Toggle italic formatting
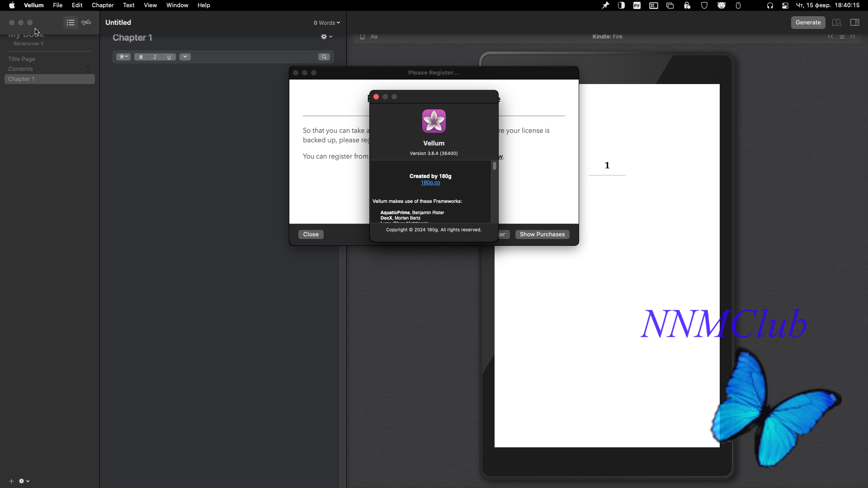Screen dimensions: 868x488 coord(155,57)
